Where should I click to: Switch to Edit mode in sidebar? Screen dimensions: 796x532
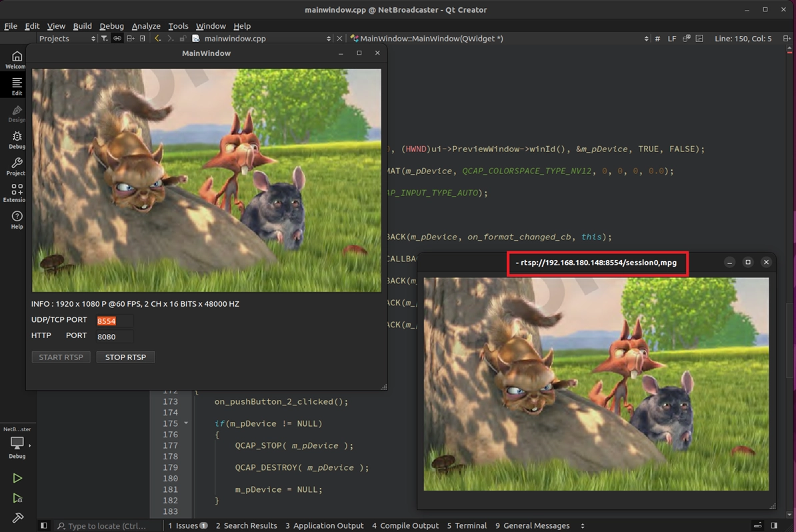coord(17,86)
